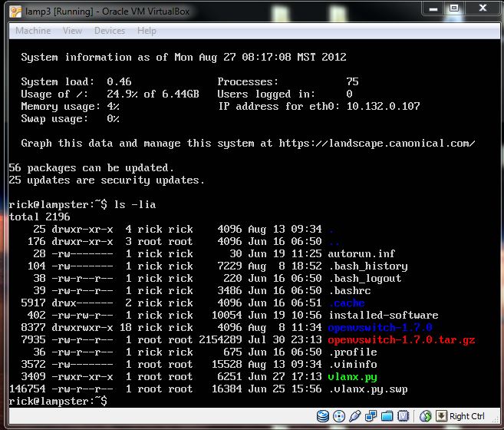Open the Machine menu
This screenshot has width=504, height=430.
point(33,31)
